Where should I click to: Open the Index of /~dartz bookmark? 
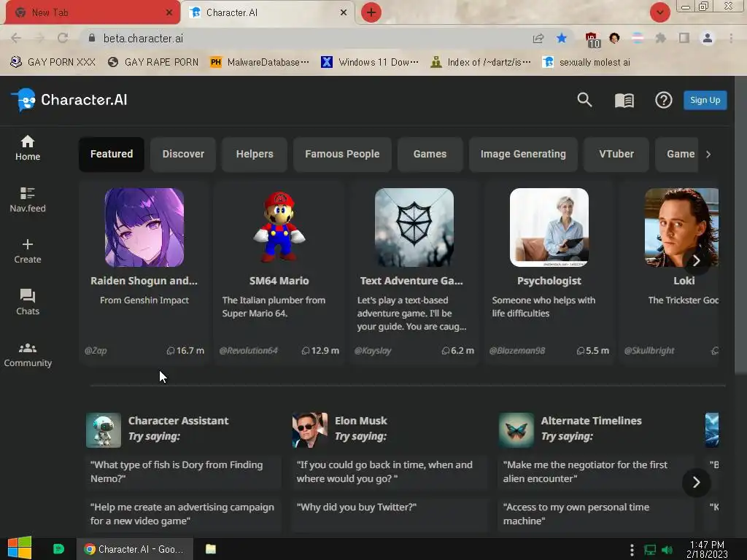(x=480, y=63)
